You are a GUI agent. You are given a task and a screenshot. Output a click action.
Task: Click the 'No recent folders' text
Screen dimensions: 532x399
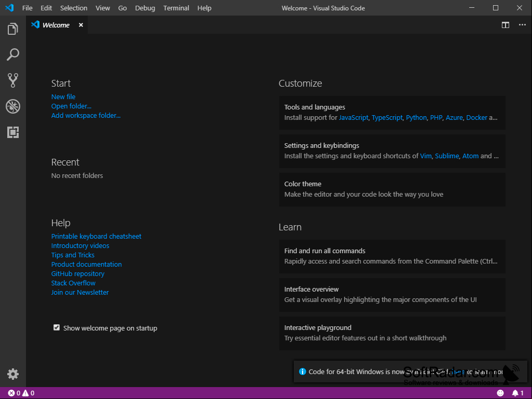(77, 175)
